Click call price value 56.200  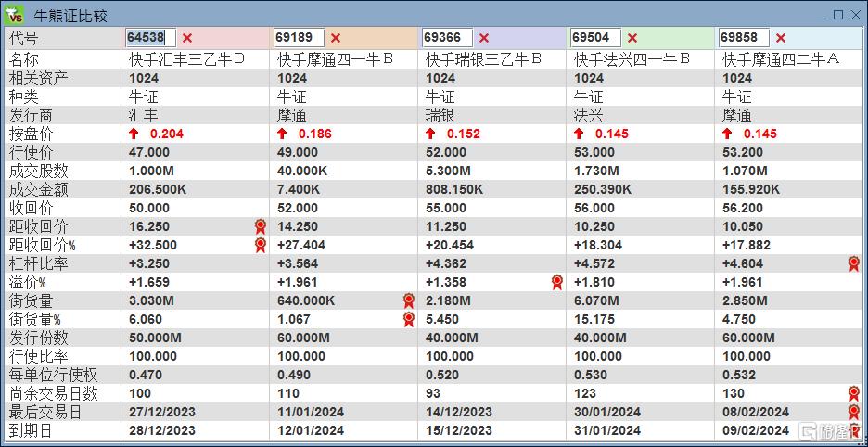coord(742,208)
